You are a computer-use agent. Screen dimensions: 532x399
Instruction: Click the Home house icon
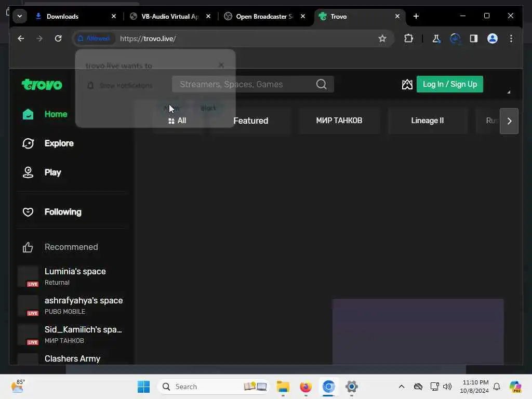[28, 114]
